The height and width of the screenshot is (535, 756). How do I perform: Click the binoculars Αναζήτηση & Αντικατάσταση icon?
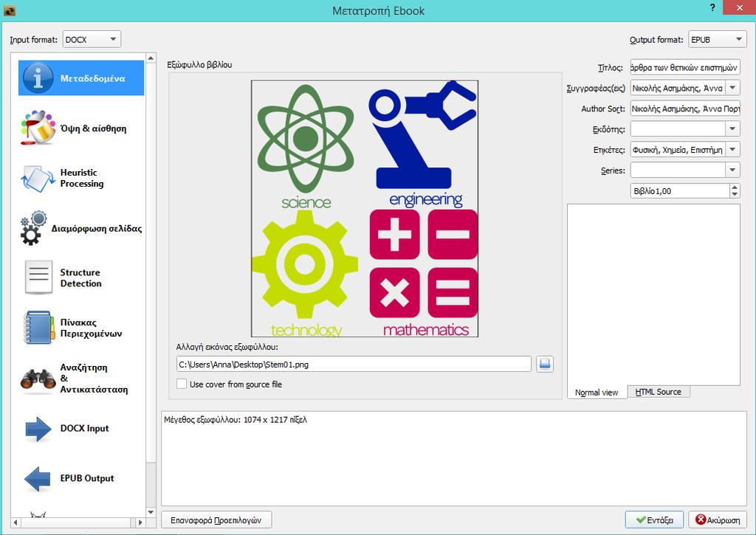click(38, 379)
